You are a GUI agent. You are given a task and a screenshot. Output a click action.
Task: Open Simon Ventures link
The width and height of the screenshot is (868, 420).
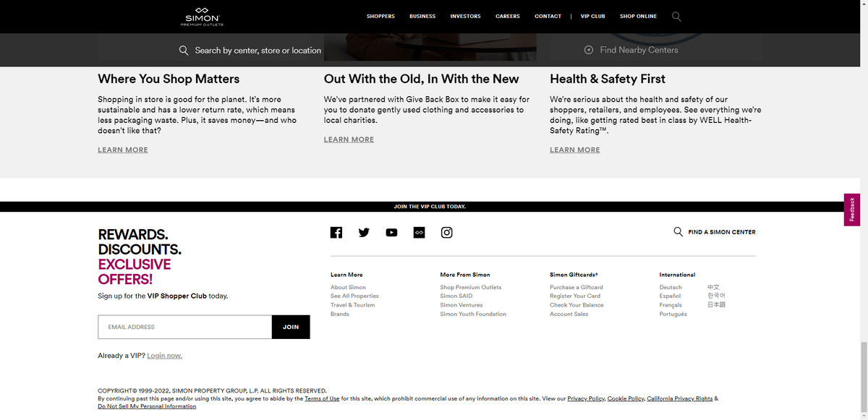pyautogui.click(x=461, y=305)
